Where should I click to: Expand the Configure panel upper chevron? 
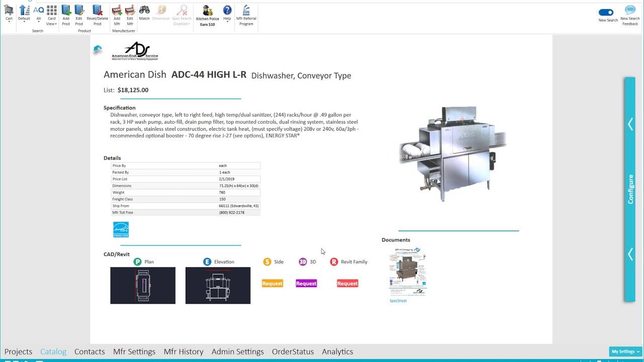coord(630,124)
